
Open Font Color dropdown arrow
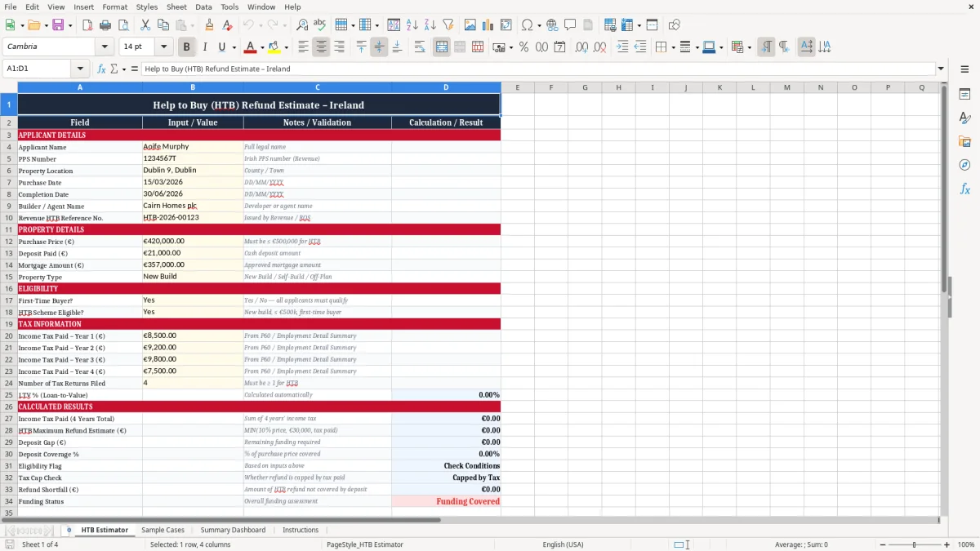click(263, 47)
